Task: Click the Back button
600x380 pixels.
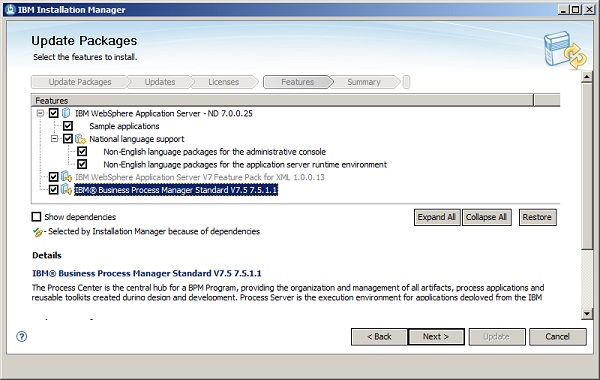Action: tap(379, 337)
